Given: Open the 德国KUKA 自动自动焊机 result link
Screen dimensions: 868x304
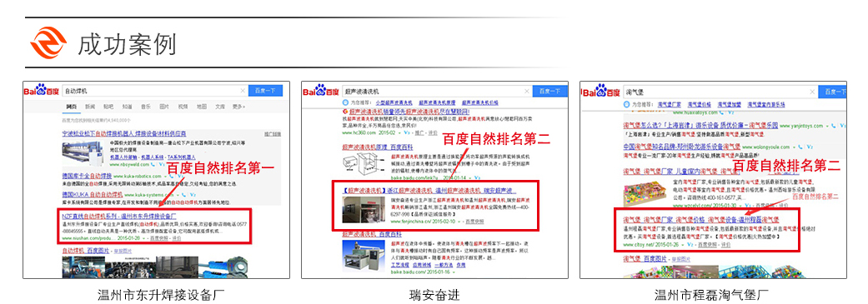Looking at the screenshot, I should click(93, 195).
